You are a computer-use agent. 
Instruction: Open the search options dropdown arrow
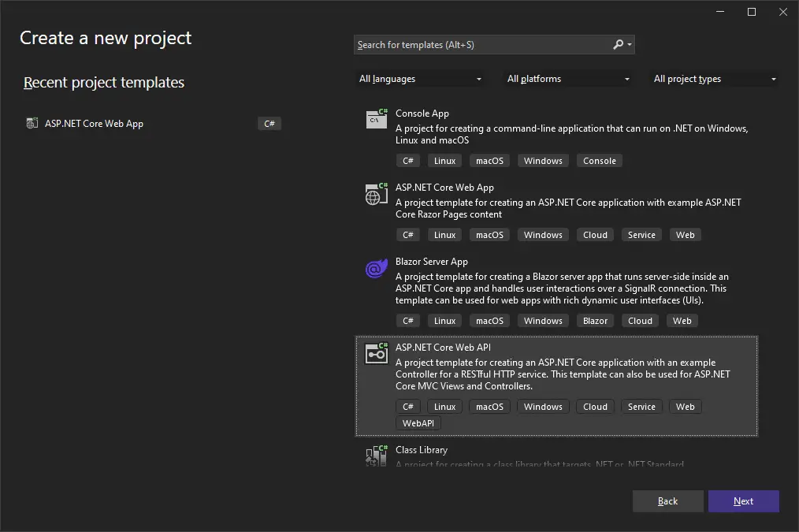tap(630, 45)
